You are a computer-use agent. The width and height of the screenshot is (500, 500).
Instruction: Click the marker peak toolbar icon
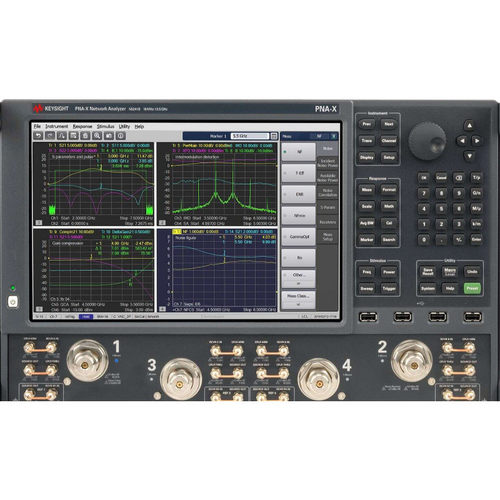tap(62, 136)
